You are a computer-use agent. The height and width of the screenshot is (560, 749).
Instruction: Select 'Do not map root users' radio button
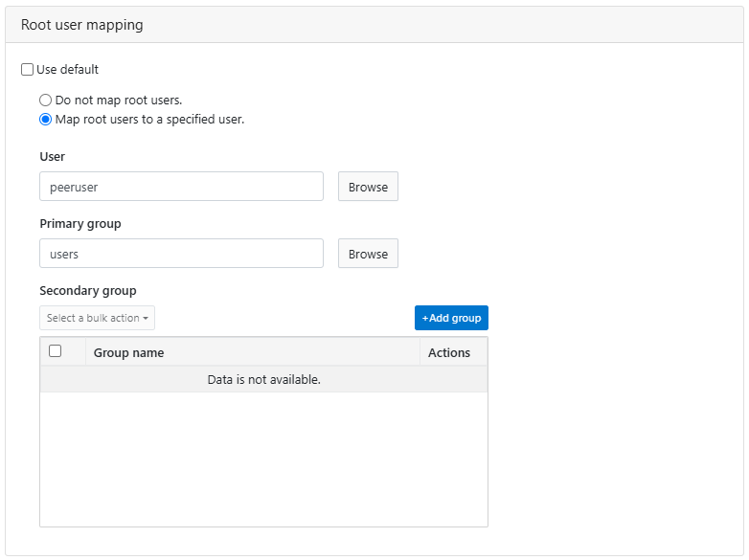(x=45, y=100)
